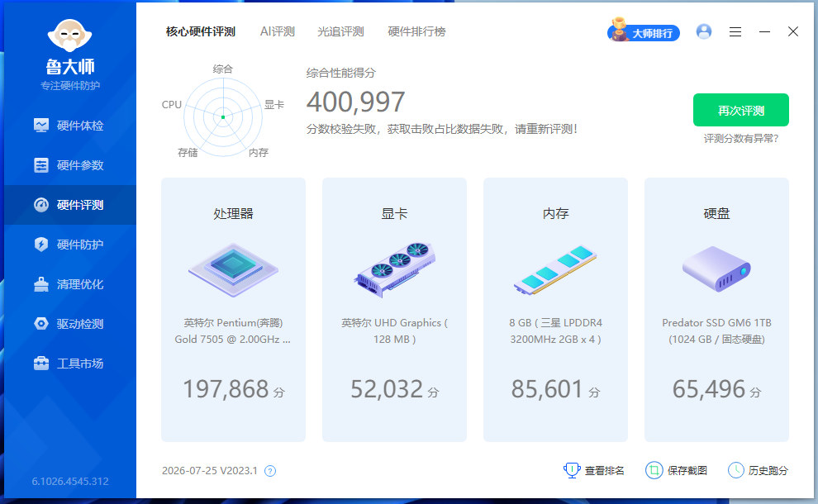Click the 分数校验失败 error message
The height and width of the screenshot is (504, 818).
tap(442, 129)
